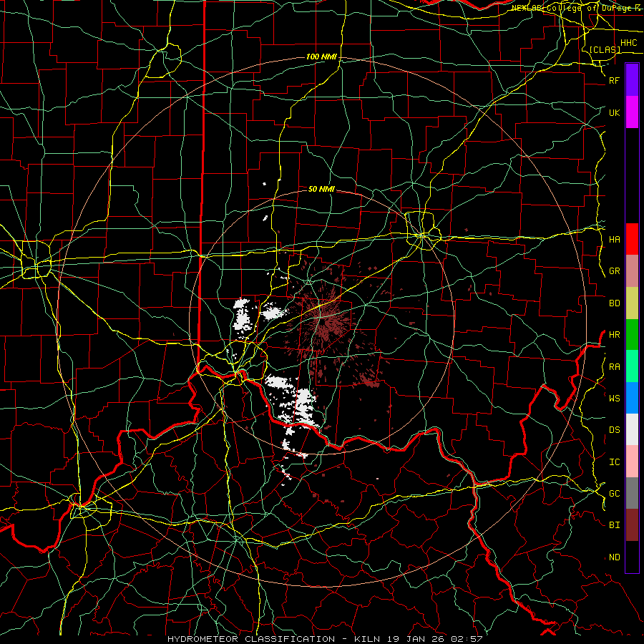Click the BI legend label
This screenshot has width=644, height=644.
click(614, 525)
